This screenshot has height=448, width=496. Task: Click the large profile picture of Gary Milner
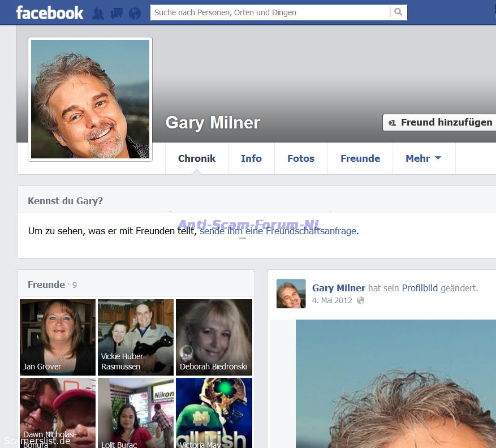point(90,99)
